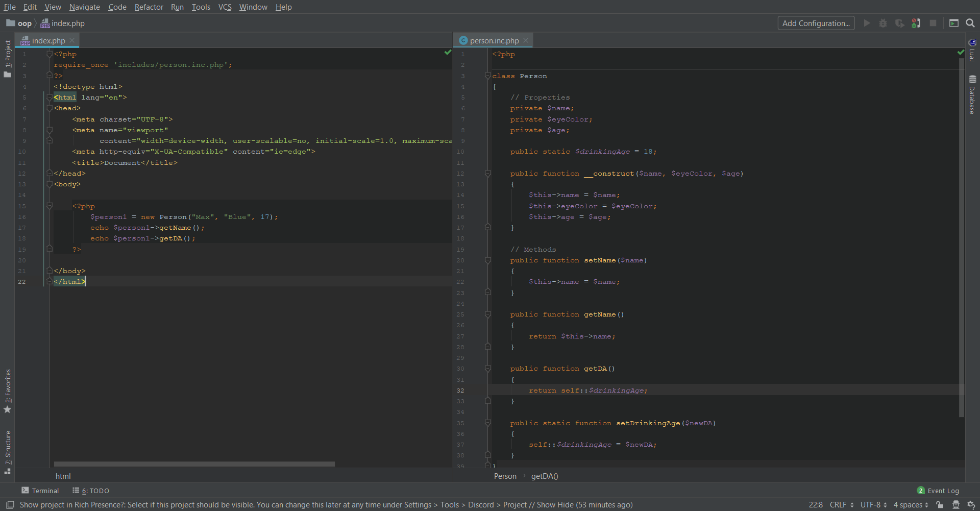This screenshot has height=511, width=980.
Task: Click the Hector inspections icon in status bar
Action: (x=956, y=505)
